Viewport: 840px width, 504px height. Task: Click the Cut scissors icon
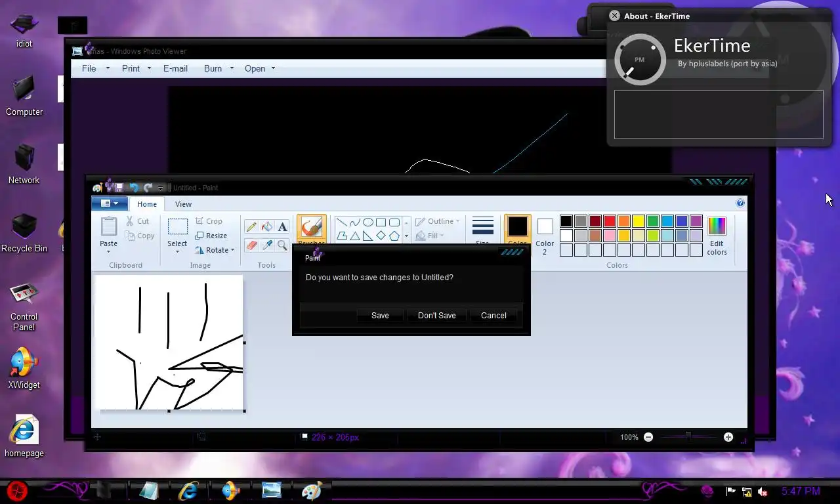click(x=130, y=221)
